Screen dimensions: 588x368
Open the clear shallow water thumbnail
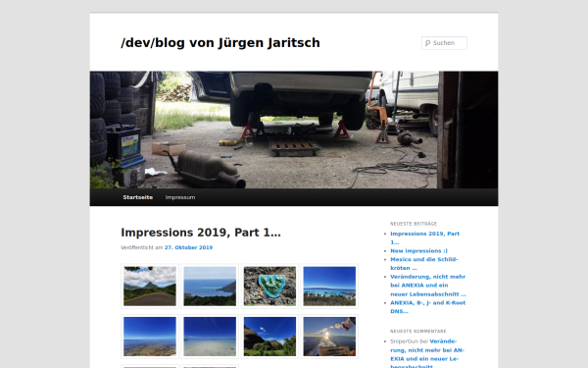[x=210, y=337]
